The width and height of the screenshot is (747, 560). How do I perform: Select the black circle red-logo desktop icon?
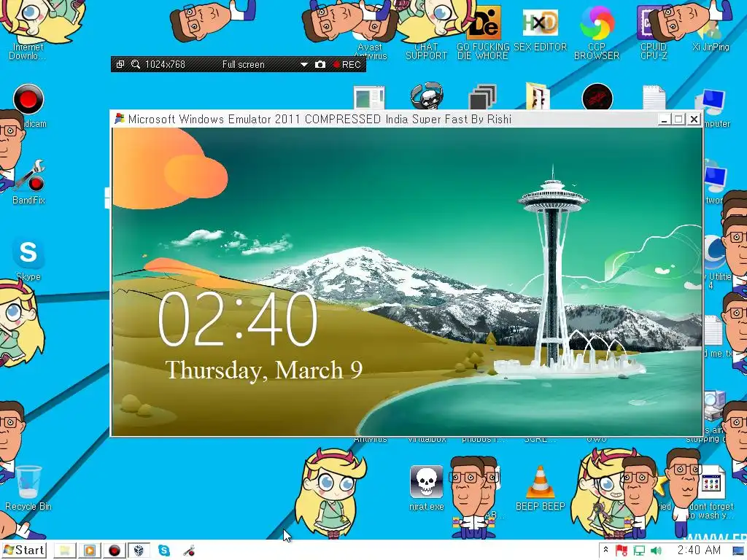[x=597, y=97]
